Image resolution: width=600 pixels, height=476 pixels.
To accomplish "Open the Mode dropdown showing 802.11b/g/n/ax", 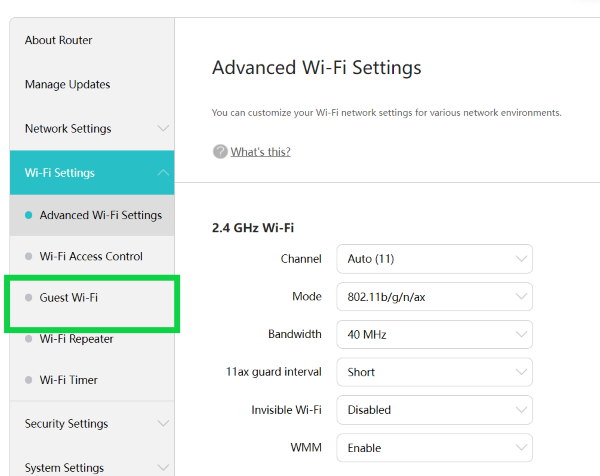I will (434, 297).
